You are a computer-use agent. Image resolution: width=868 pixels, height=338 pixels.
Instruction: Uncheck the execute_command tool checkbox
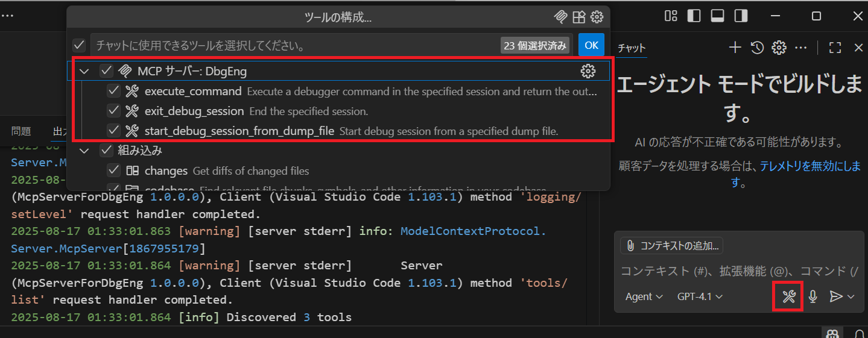pyautogui.click(x=113, y=91)
